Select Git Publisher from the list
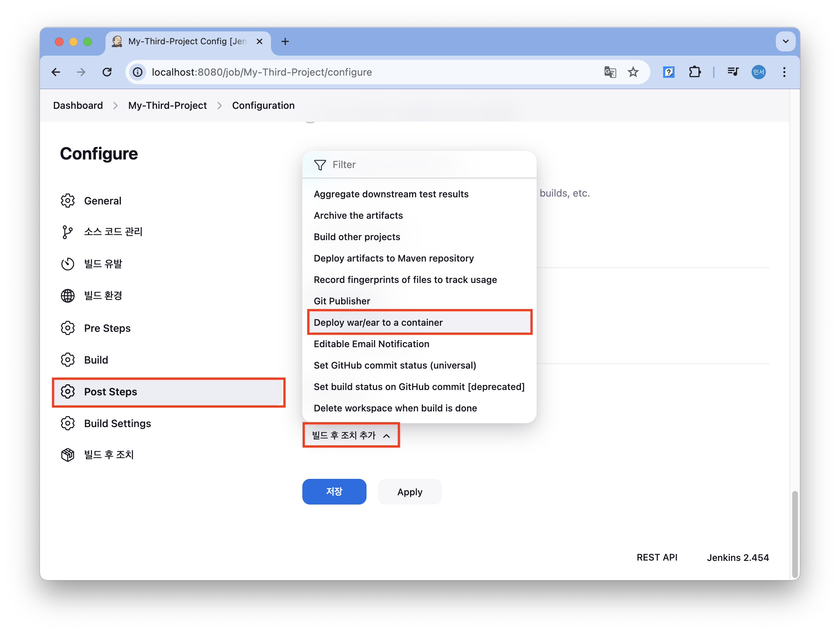The width and height of the screenshot is (840, 633). pyautogui.click(x=342, y=301)
